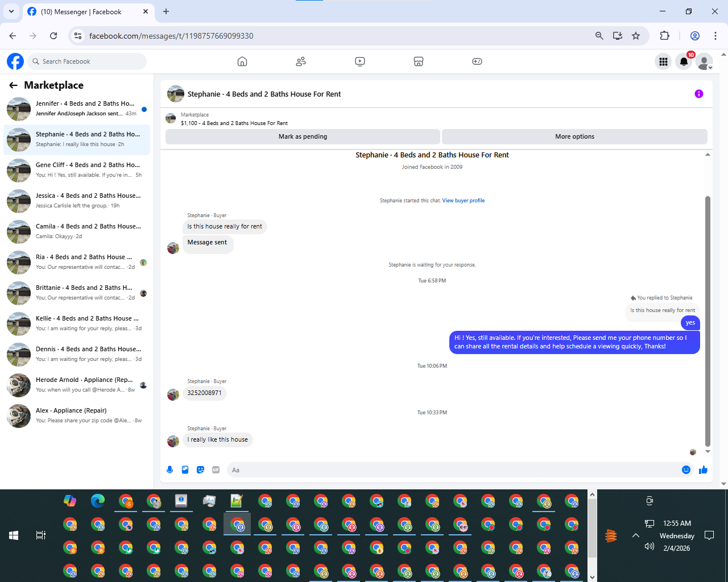Open Kellie's conversation
Viewport: 728px width, 582px height.
[x=77, y=323]
